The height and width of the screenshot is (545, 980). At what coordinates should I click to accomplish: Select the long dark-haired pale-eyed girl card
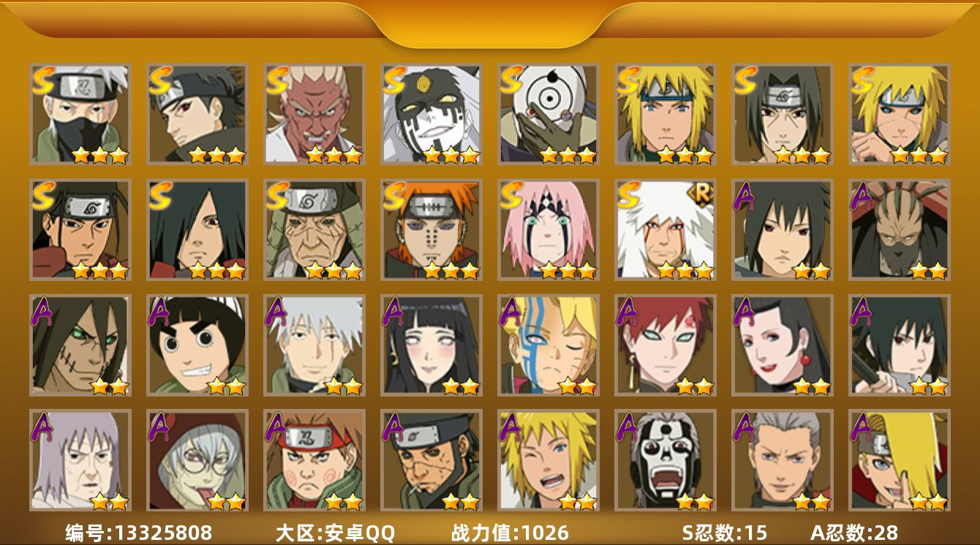click(431, 345)
